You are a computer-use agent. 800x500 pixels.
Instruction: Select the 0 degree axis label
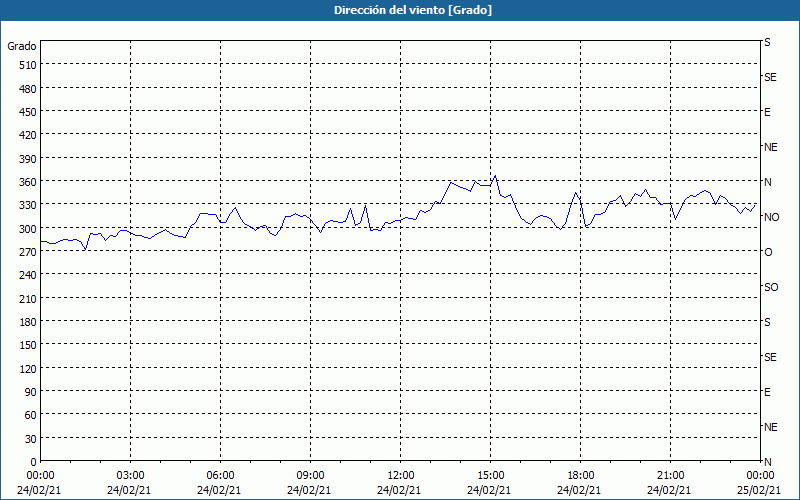tap(34, 462)
